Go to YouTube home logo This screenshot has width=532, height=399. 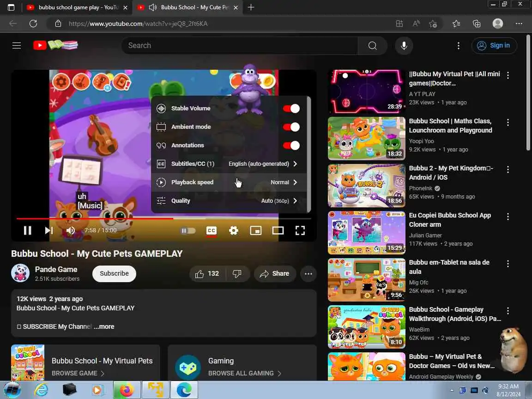click(55, 45)
